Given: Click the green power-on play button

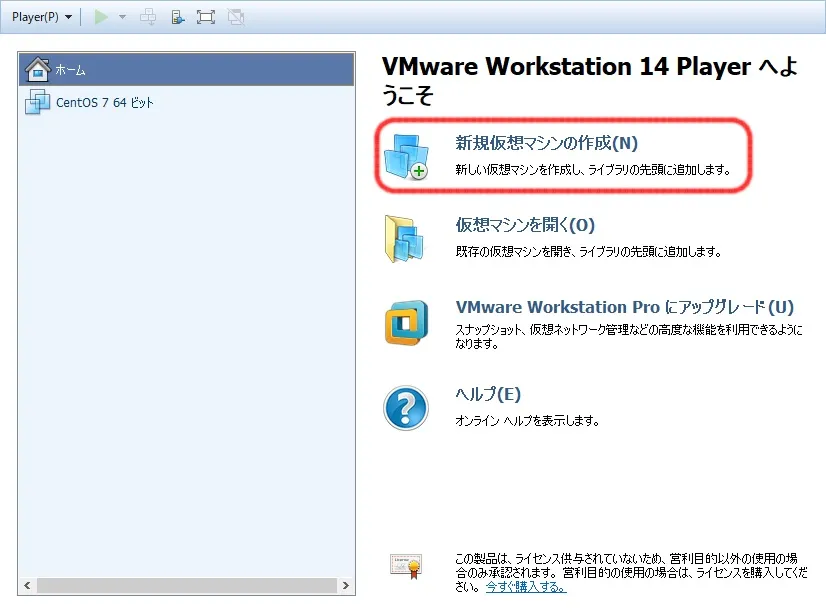Looking at the screenshot, I should point(101,17).
